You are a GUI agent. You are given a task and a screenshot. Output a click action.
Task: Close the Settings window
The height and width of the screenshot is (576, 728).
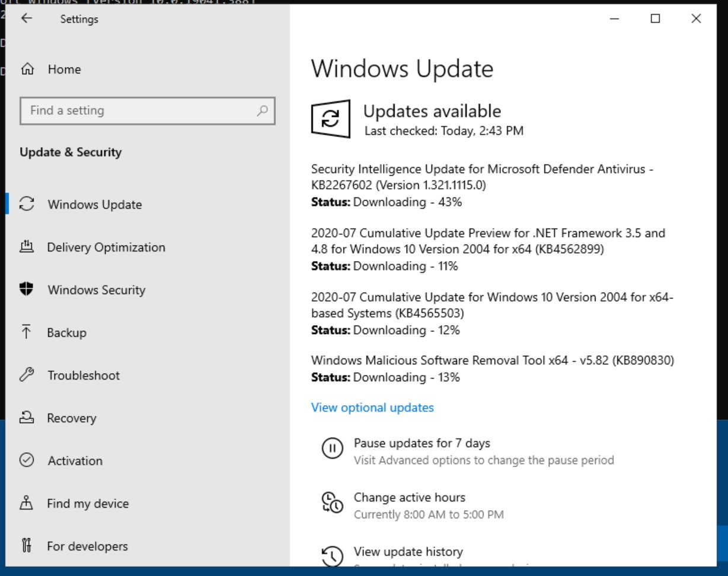point(696,18)
